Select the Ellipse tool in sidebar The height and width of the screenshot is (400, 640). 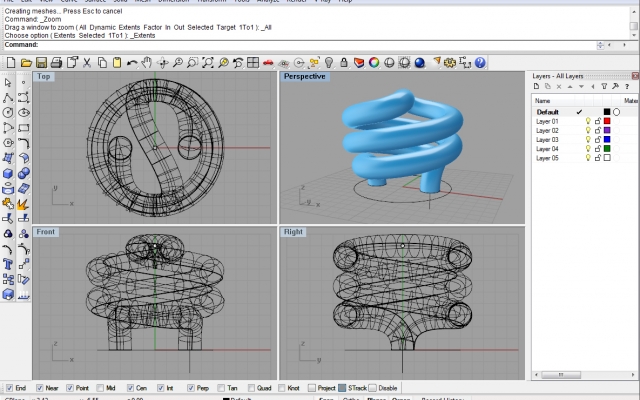pyautogui.click(x=24, y=113)
